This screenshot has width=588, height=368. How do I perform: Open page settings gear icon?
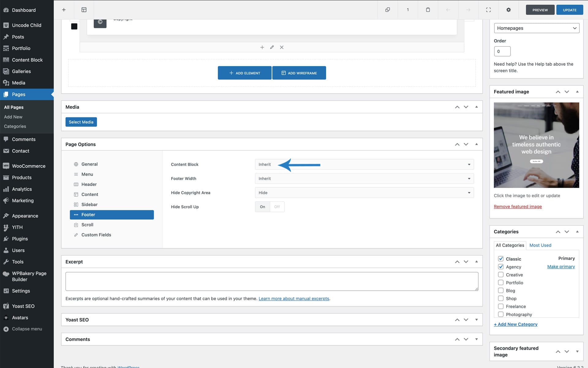point(508,10)
